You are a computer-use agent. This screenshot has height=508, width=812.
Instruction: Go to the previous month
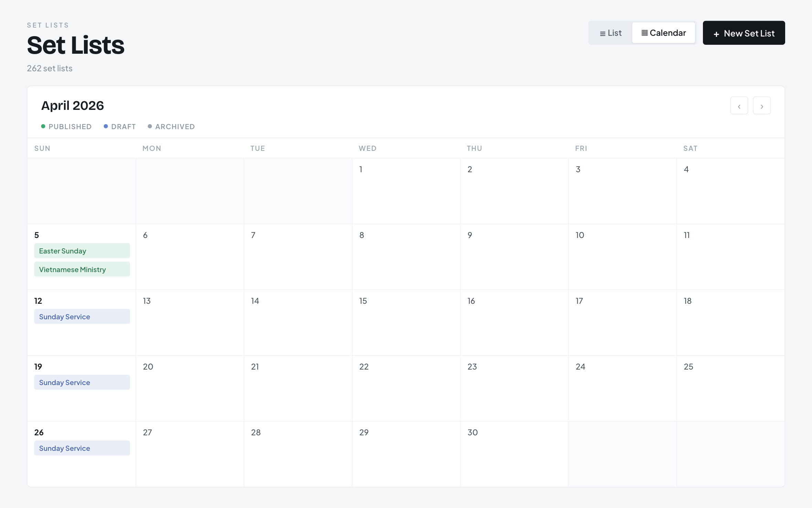tap(739, 106)
